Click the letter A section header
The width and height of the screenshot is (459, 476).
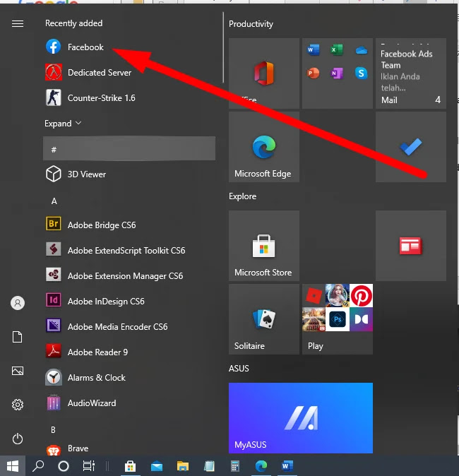tap(54, 201)
